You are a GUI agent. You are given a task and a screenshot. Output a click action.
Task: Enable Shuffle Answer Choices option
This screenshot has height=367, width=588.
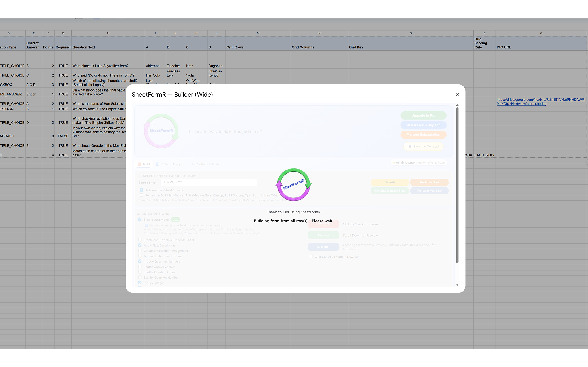[x=140, y=267]
